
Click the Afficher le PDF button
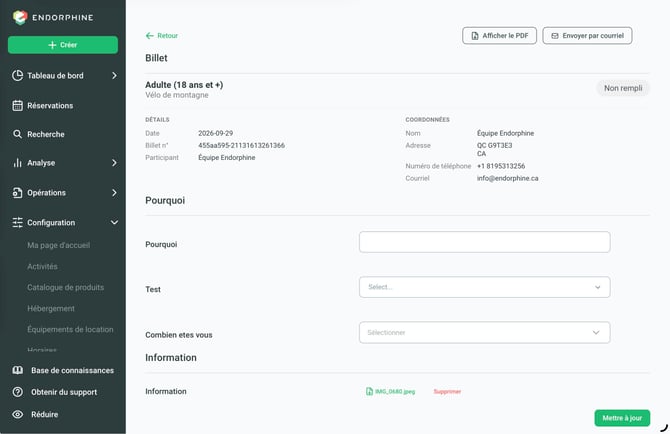[500, 35]
